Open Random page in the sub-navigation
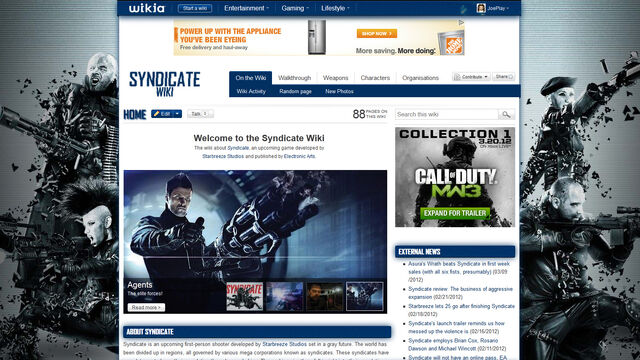This screenshot has height=360, width=640. pyautogui.click(x=296, y=91)
